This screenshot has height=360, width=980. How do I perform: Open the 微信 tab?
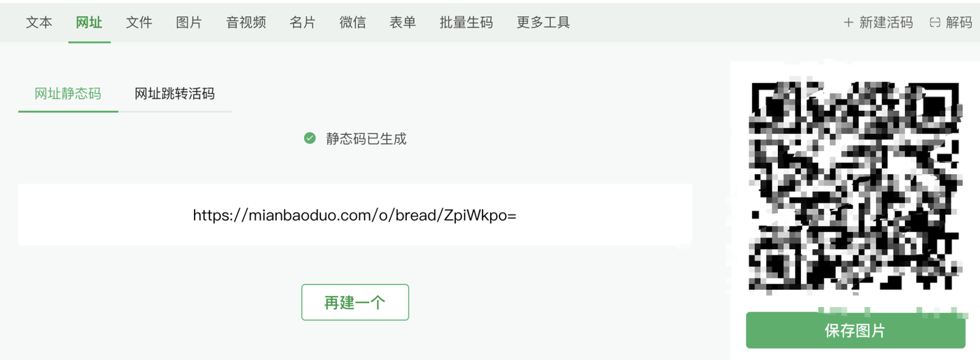353,22
